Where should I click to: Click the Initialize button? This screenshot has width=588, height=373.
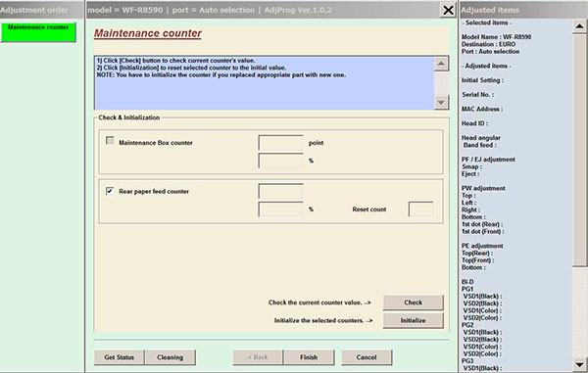[413, 320]
